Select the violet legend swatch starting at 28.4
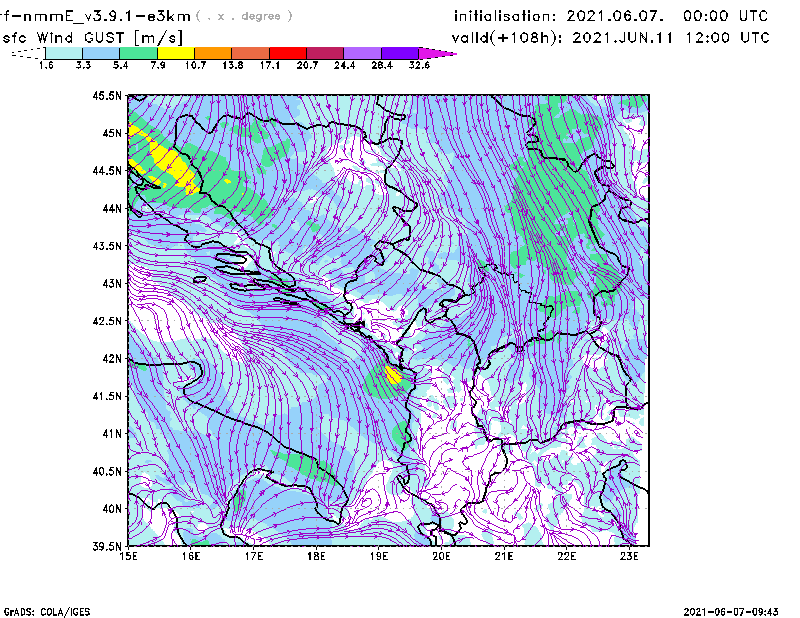This screenshot has height=618, width=800. (x=399, y=53)
